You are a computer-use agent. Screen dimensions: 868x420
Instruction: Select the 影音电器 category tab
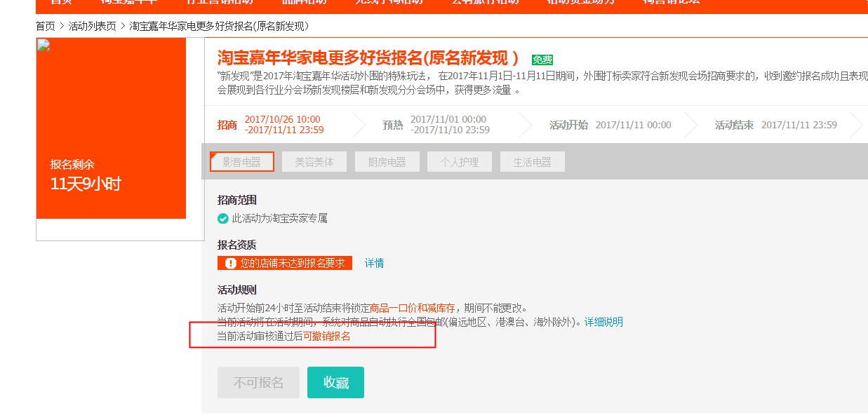[242, 162]
